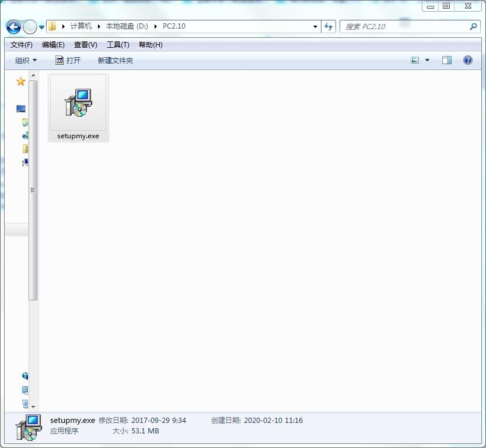Image resolution: width=486 pixels, height=448 pixels.
Task: Refresh the folder with the refresh button
Action: (328, 27)
